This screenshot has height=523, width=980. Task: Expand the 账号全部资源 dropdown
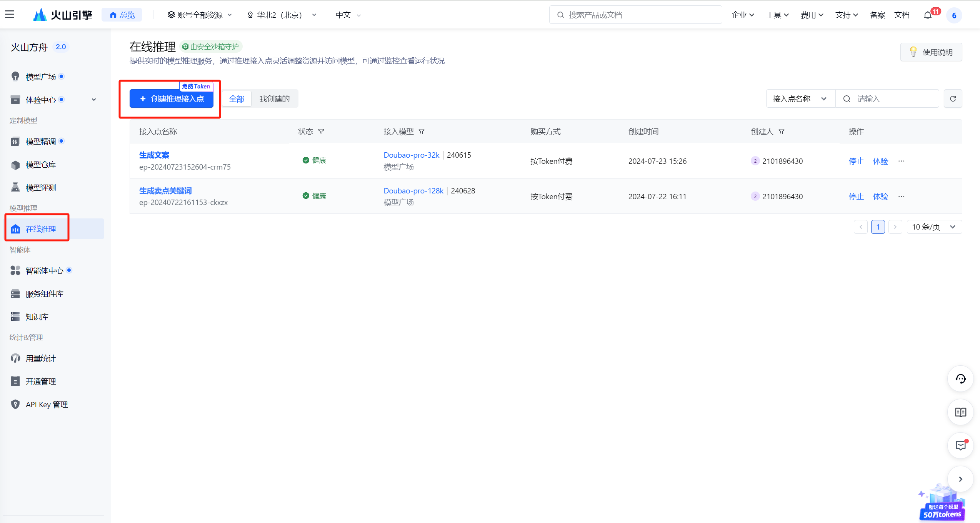200,15
